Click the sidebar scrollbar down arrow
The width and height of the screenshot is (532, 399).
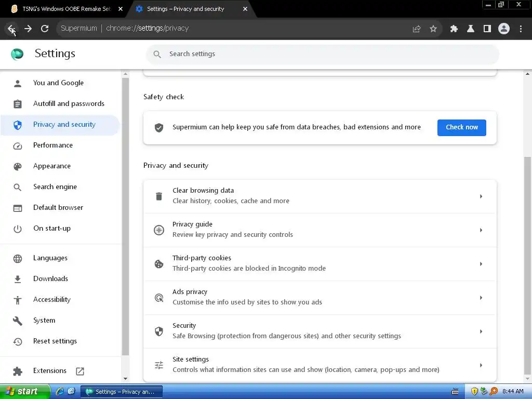click(x=126, y=379)
